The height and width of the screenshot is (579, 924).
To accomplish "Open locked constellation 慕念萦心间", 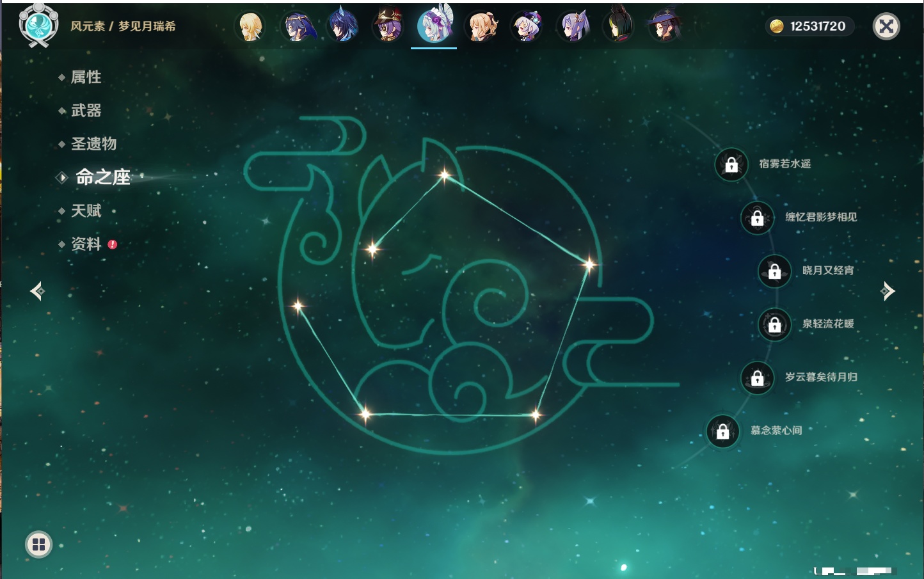I will (722, 431).
